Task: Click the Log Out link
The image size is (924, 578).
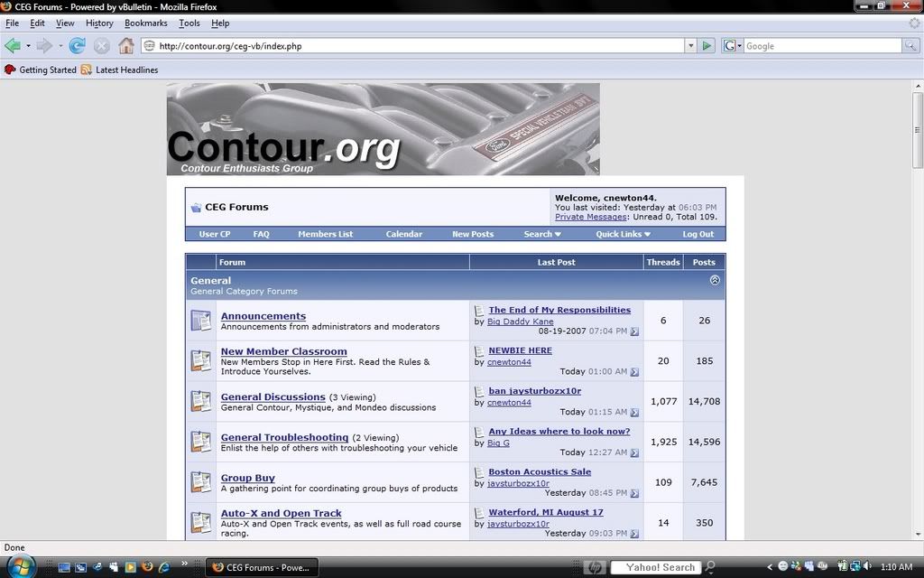Action: click(x=698, y=234)
